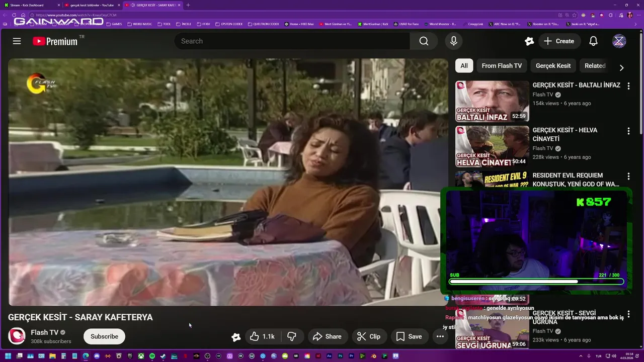Open GERÇEK KESİT - HELVA CİNAYETİ title

565,134
